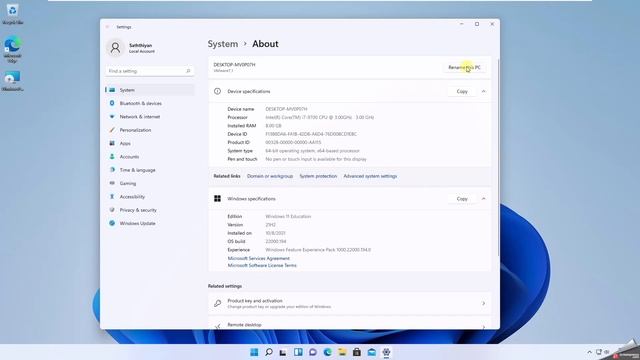Open Bluetooth & devices settings
Screen dimensions: 640x360
pyautogui.click(x=149, y=103)
